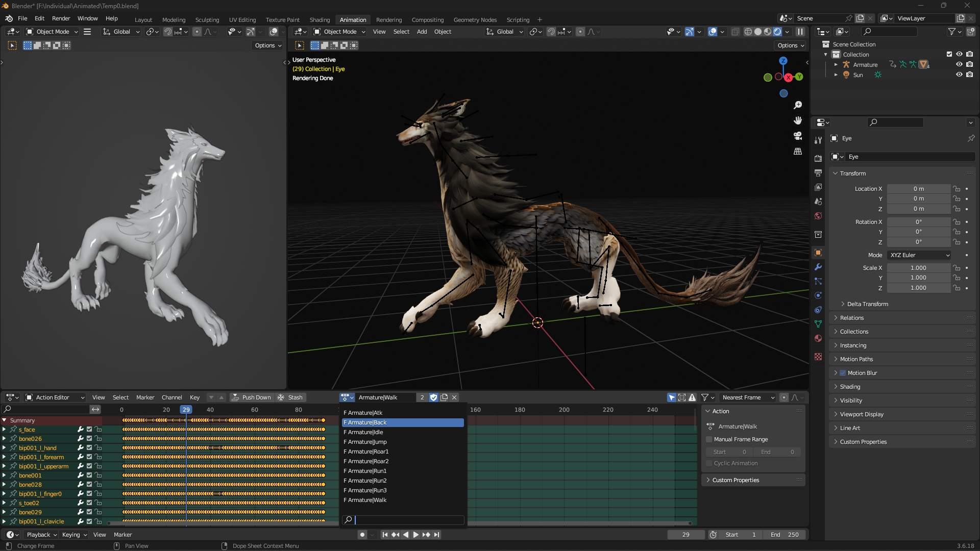The image size is (980, 551).
Task: Open the Modifiers wrench properties tab
Action: point(818,267)
